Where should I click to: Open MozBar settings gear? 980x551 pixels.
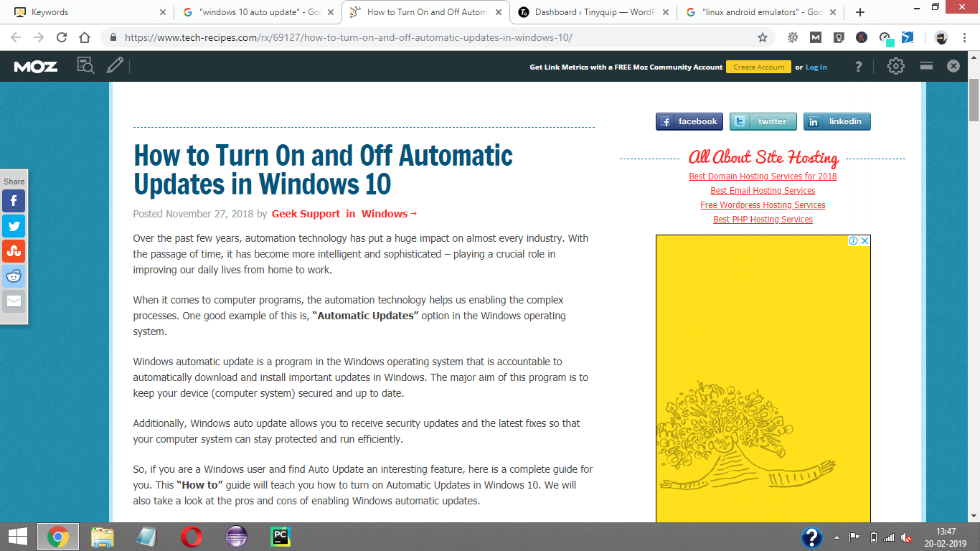tap(895, 66)
